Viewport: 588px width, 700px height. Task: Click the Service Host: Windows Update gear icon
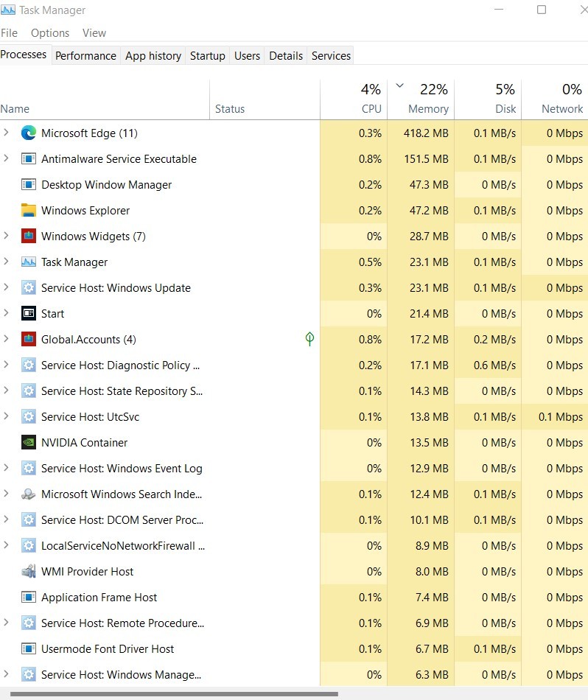pyautogui.click(x=29, y=288)
